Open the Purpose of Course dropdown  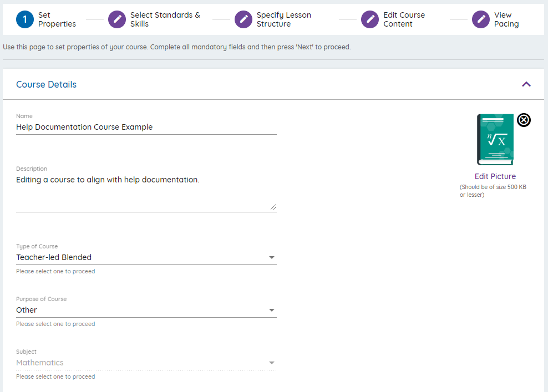coord(146,310)
